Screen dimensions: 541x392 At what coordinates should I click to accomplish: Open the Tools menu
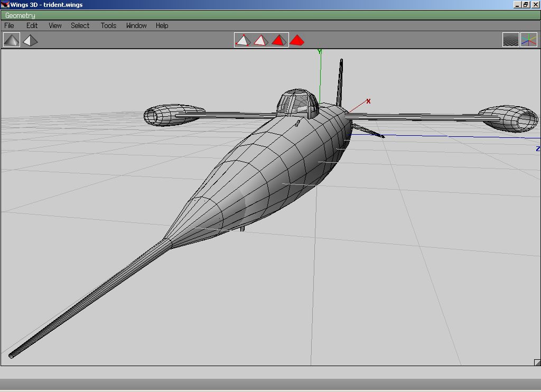[108, 25]
